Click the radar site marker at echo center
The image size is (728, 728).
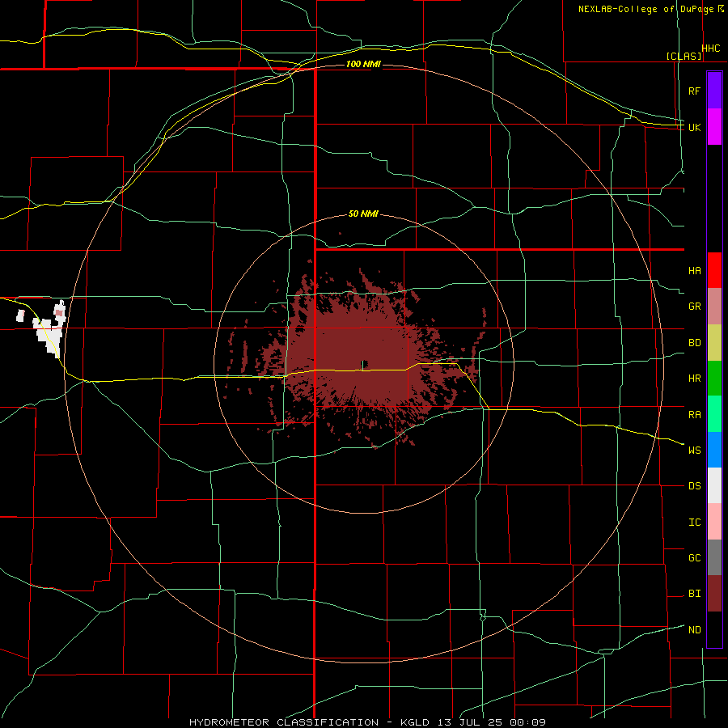pos(365,364)
